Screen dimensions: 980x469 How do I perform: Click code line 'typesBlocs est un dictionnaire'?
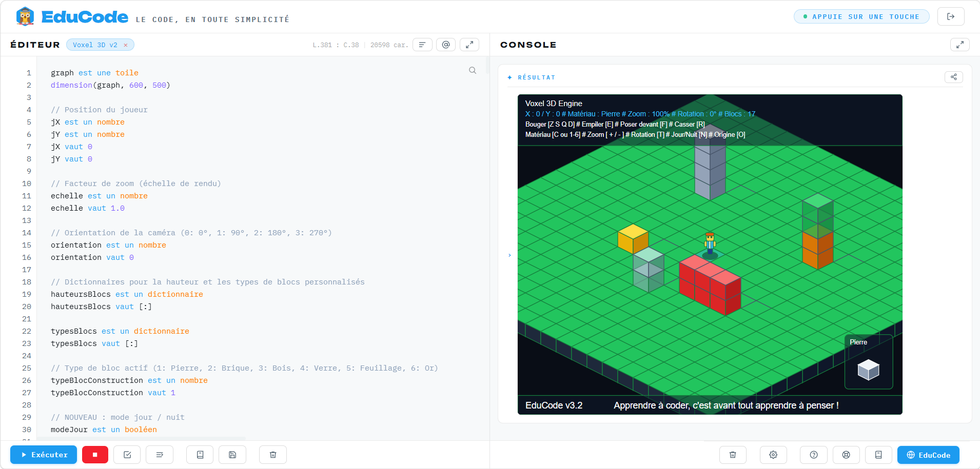pyautogui.click(x=120, y=331)
